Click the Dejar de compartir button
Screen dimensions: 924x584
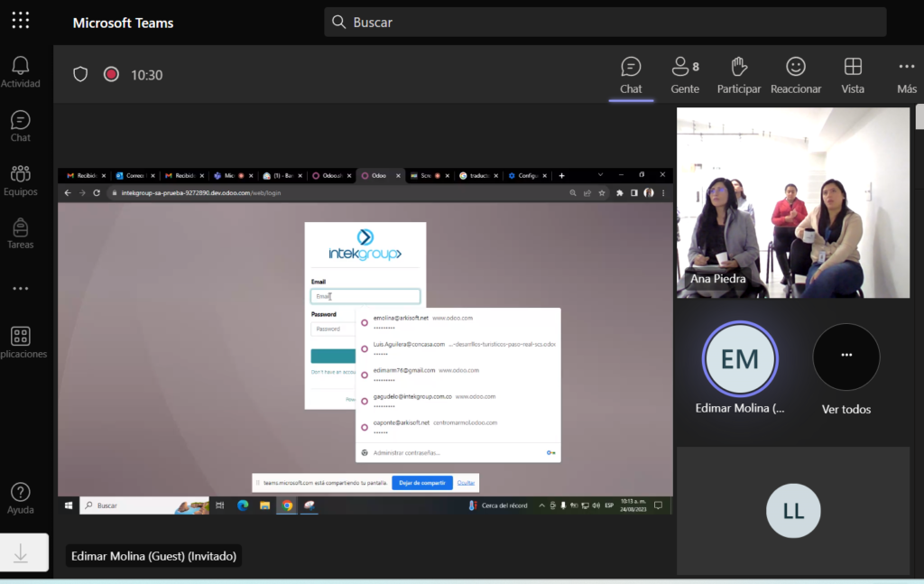click(422, 483)
